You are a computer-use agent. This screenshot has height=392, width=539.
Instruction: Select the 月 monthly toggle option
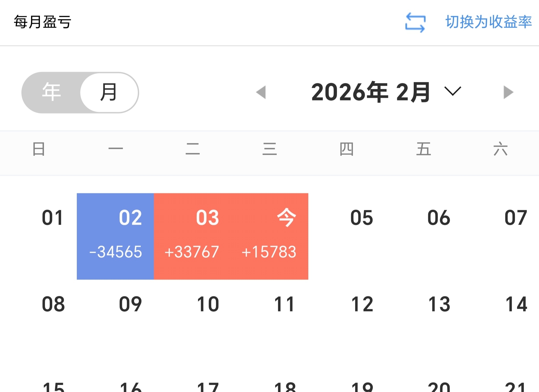tap(109, 92)
